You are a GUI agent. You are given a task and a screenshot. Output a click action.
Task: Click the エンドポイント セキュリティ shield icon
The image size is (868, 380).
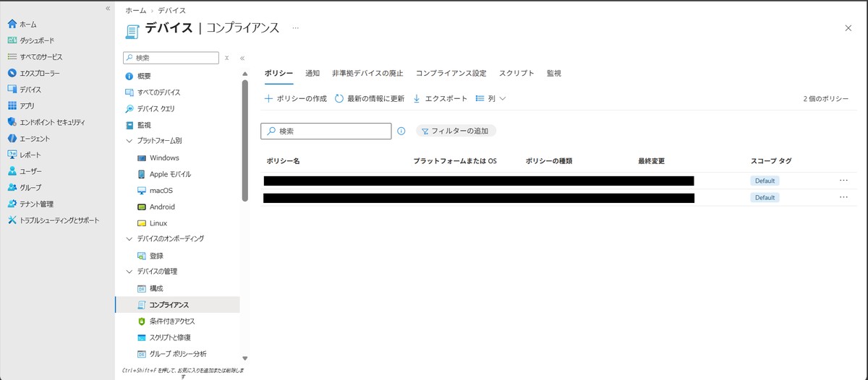(12, 122)
